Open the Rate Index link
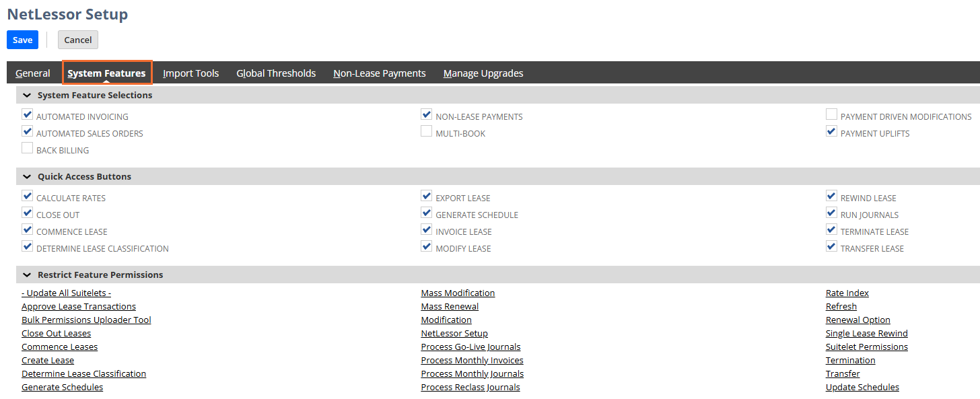The image size is (980, 399). click(847, 293)
